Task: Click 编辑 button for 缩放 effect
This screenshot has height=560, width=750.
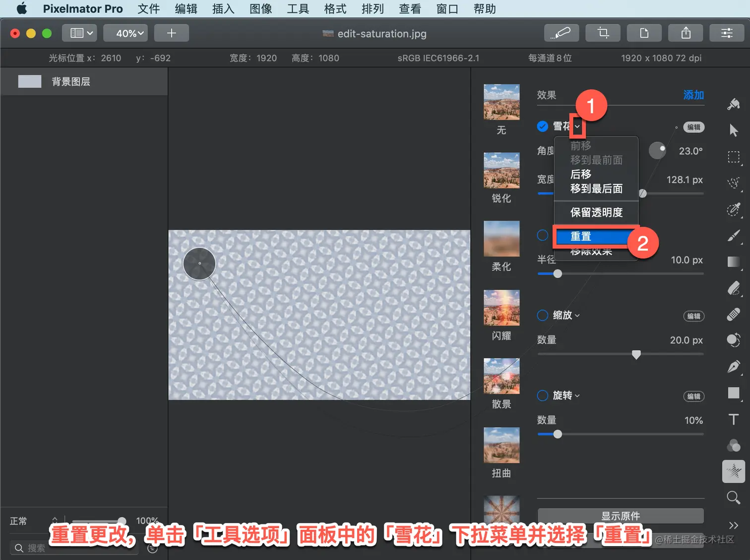Action: (x=694, y=316)
